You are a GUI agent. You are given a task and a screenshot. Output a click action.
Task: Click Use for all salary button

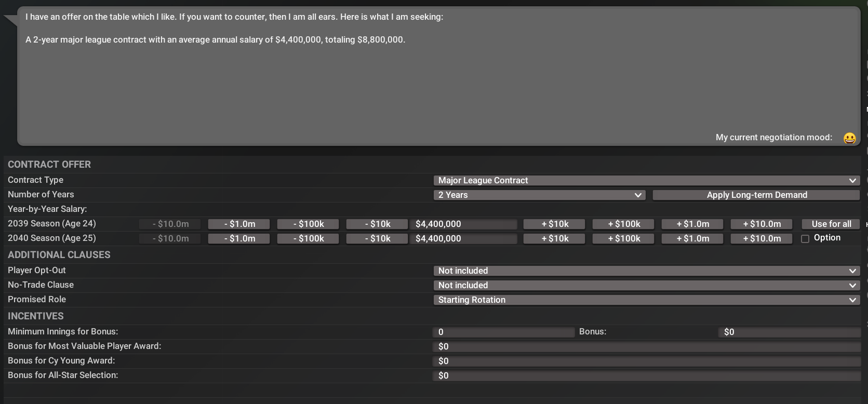coord(831,224)
